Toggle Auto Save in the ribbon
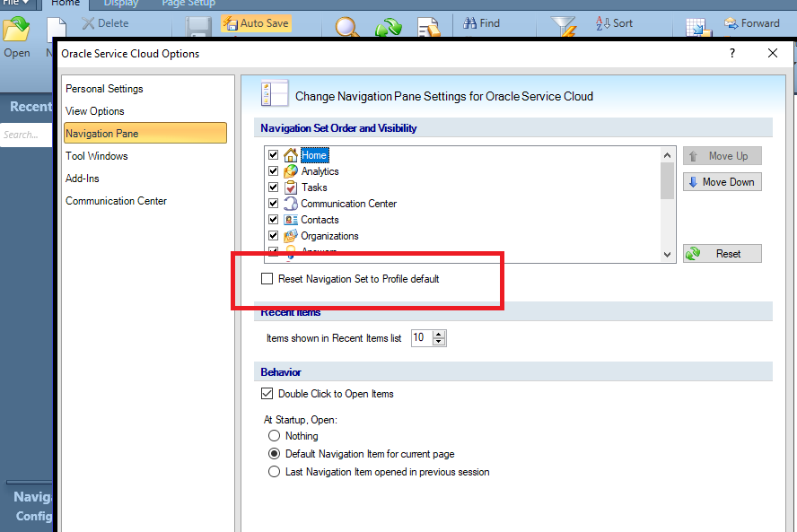 256,23
